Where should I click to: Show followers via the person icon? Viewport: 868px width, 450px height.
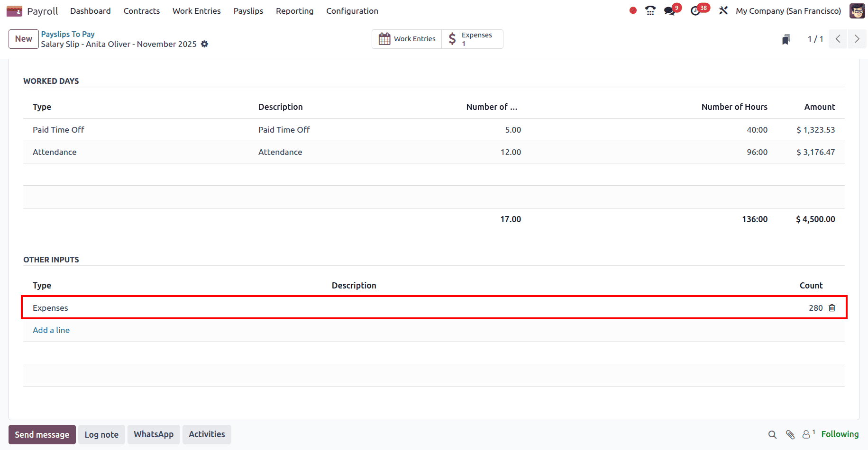(806, 434)
